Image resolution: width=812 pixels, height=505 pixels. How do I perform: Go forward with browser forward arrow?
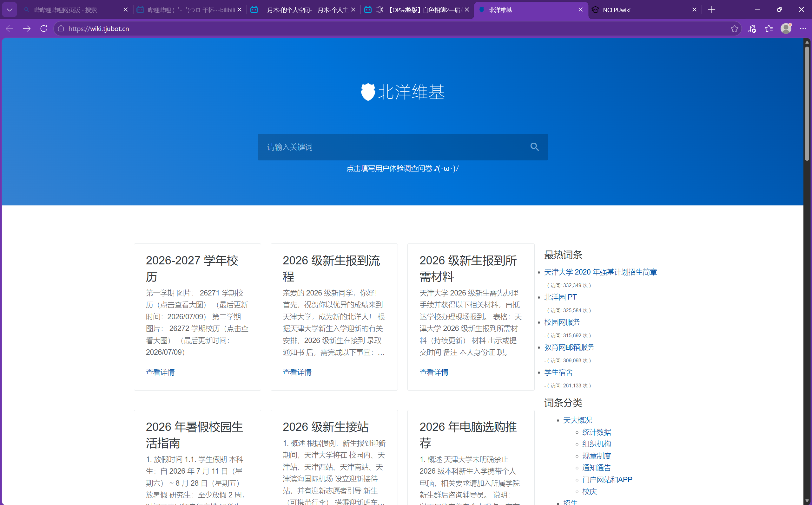coord(26,29)
